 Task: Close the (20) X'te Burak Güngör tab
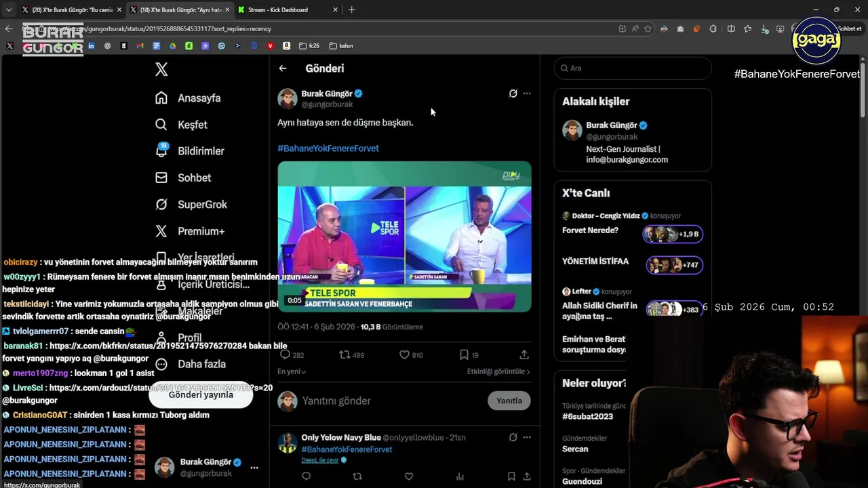click(119, 9)
